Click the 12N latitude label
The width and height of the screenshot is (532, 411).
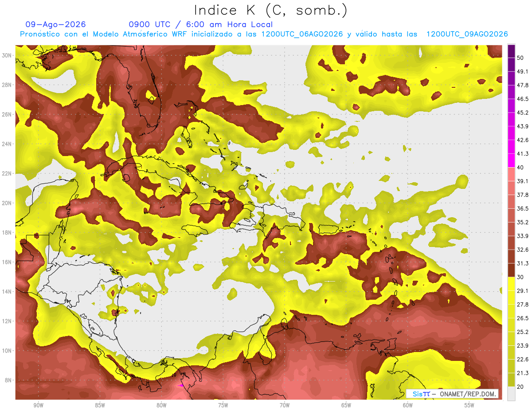[x=7, y=321]
